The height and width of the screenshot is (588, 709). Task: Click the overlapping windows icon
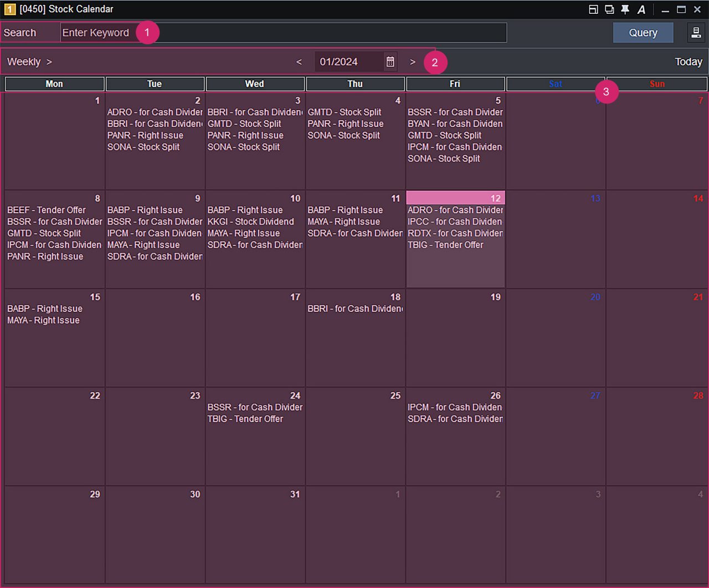[609, 9]
